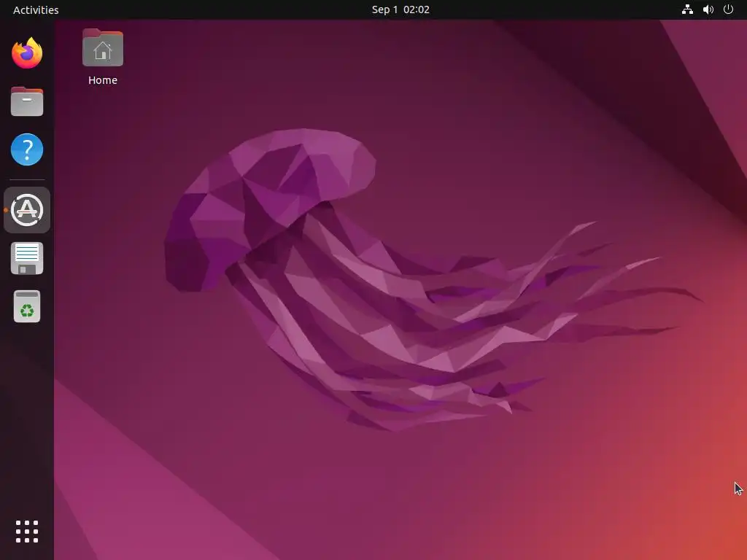747x560 pixels.
Task: Open the power menu icon
Action: pyautogui.click(x=729, y=9)
